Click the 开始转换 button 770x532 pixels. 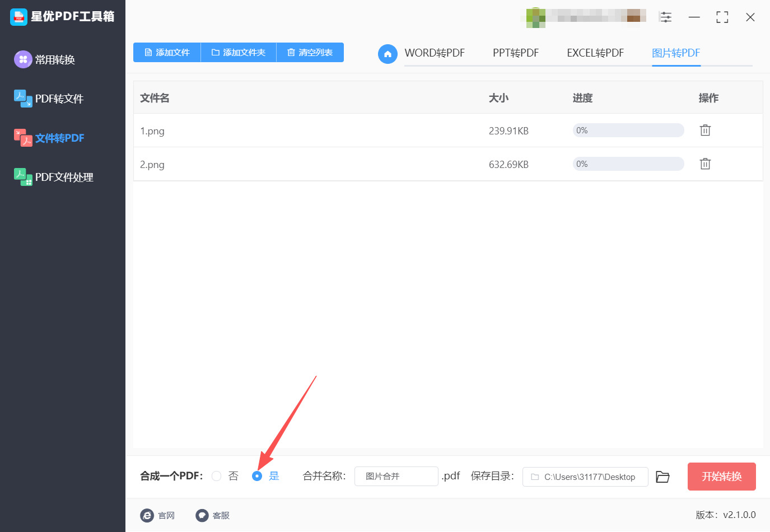[x=722, y=477]
